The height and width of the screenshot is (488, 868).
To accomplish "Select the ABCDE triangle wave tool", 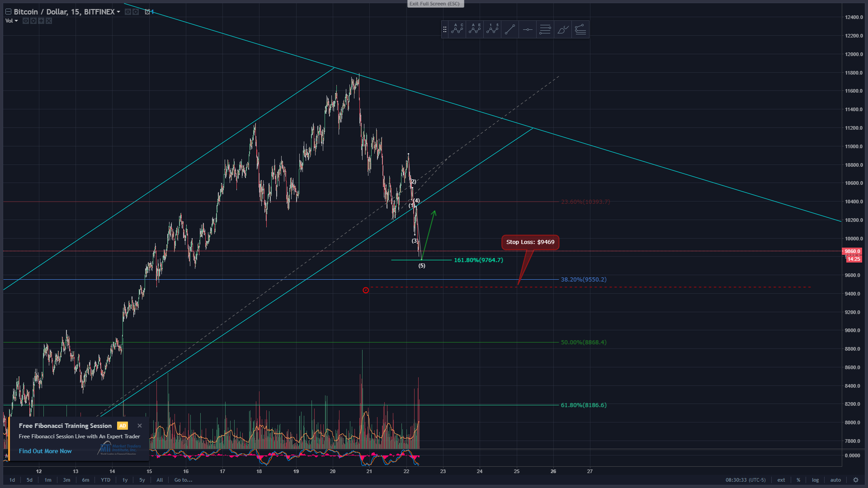I will pos(475,29).
